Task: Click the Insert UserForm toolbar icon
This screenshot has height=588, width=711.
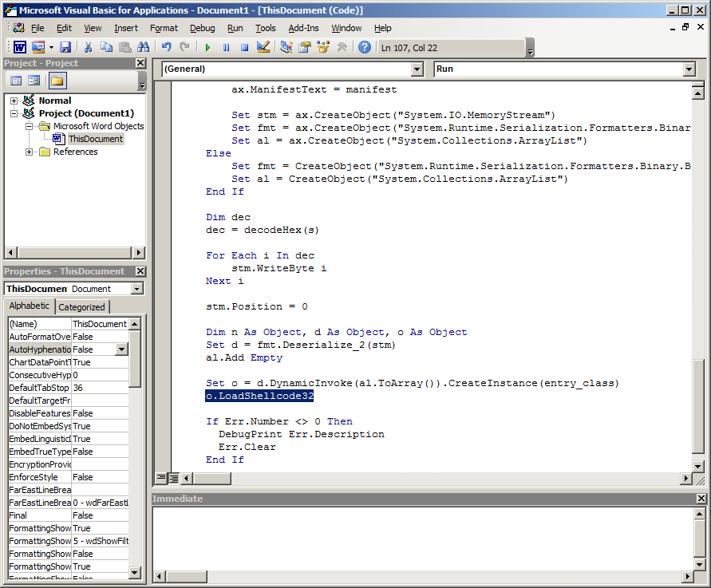Action: click(x=38, y=47)
